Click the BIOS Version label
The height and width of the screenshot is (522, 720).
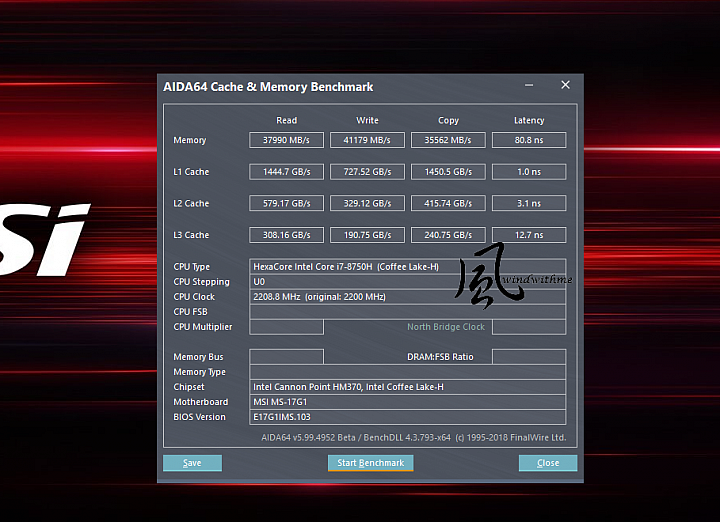click(x=199, y=417)
